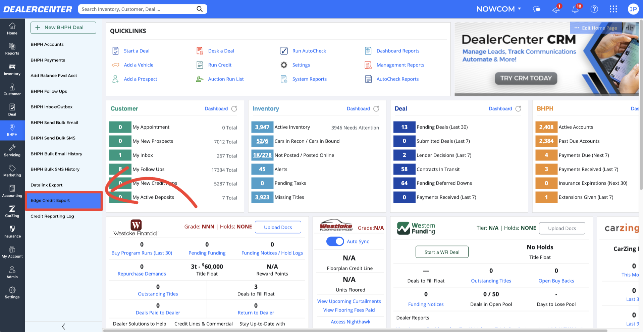
Task: Open BHPH Payments menu item
Action: 48,60
